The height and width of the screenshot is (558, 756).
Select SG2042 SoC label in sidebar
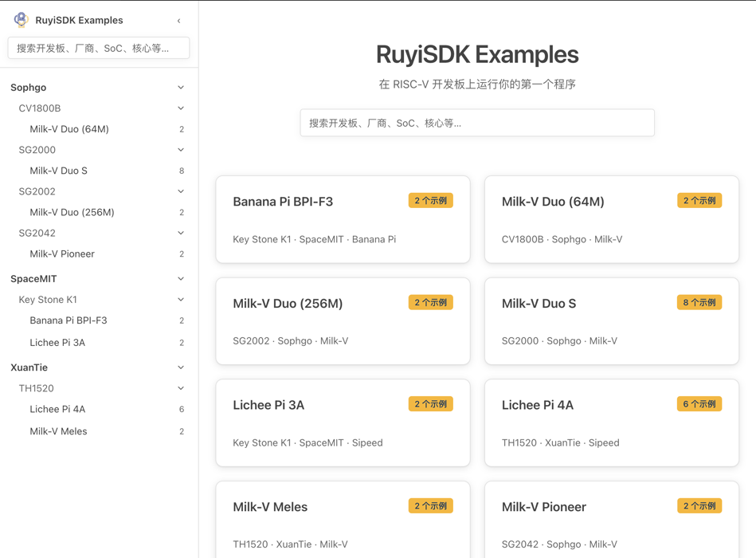point(37,234)
